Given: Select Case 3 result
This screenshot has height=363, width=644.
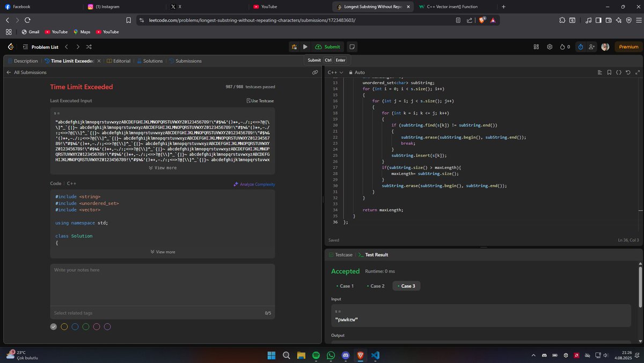Looking at the screenshot, I should tap(406, 286).
